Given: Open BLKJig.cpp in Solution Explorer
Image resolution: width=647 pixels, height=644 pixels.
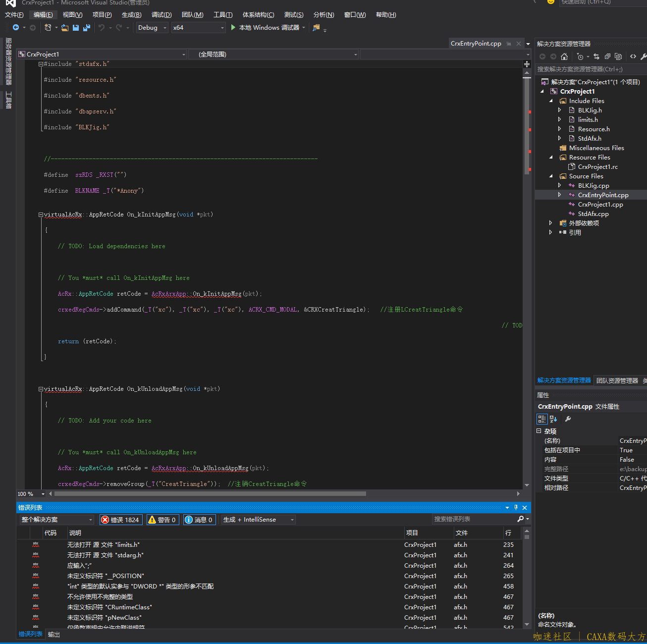Looking at the screenshot, I should (593, 186).
